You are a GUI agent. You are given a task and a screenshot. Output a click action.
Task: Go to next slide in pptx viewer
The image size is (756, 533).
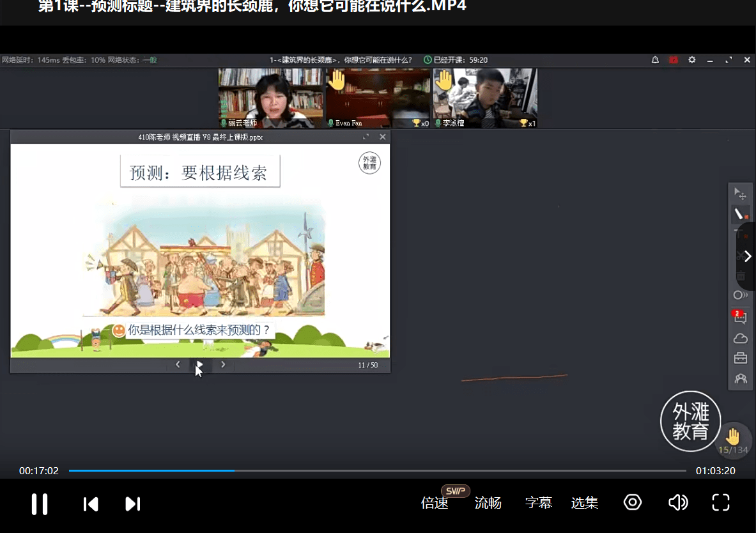point(223,365)
